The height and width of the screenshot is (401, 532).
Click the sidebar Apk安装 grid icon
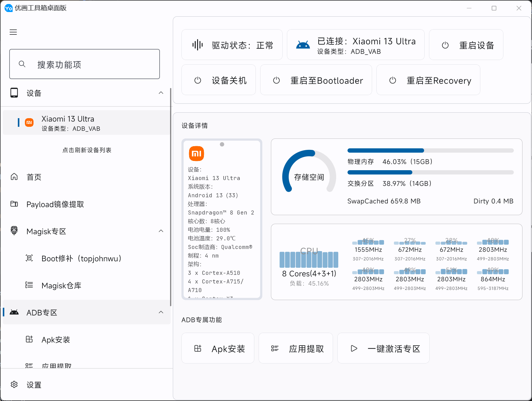29,339
